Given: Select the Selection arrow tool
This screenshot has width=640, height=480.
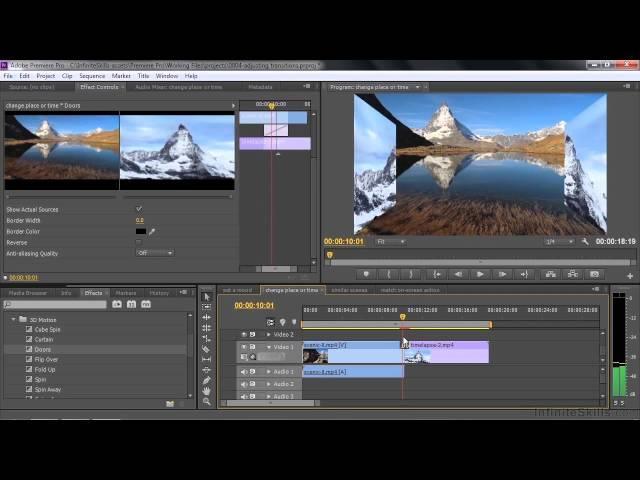Looking at the screenshot, I should (207, 297).
